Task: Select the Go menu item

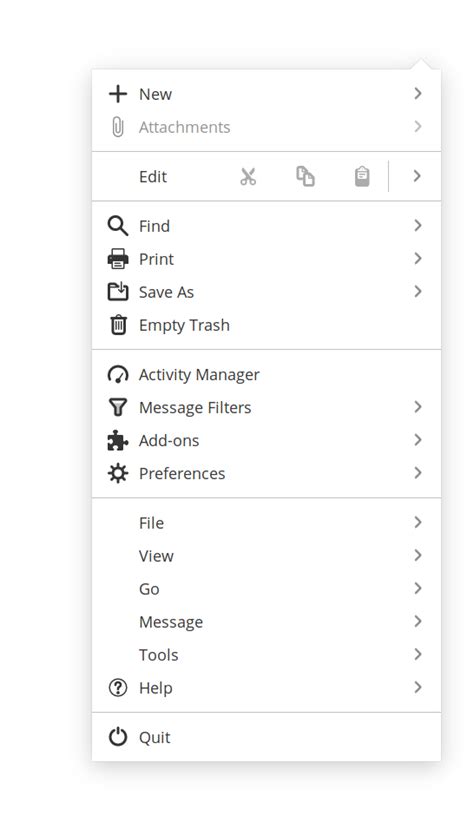Action: pos(266,589)
